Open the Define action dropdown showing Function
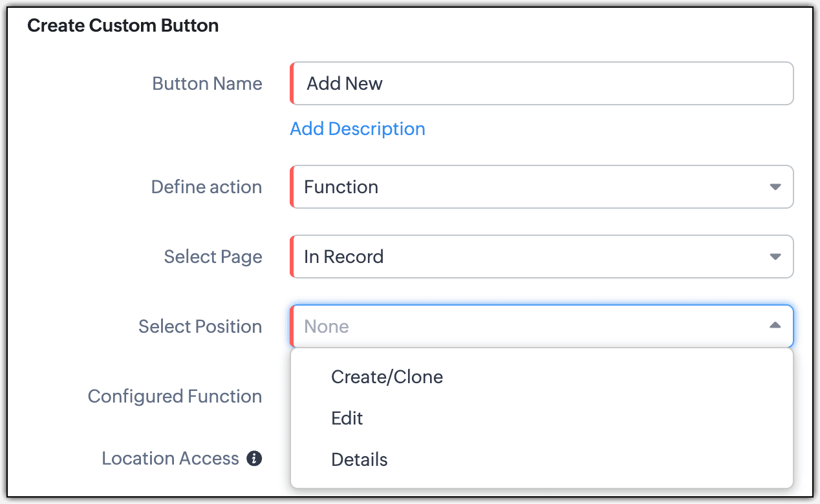The image size is (820, 504). (530, 187)
